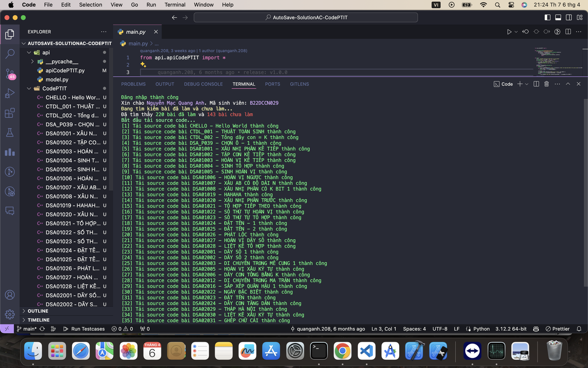Close the main.py editor tab
The image size is (588, 368).
(x=156, y=32)
